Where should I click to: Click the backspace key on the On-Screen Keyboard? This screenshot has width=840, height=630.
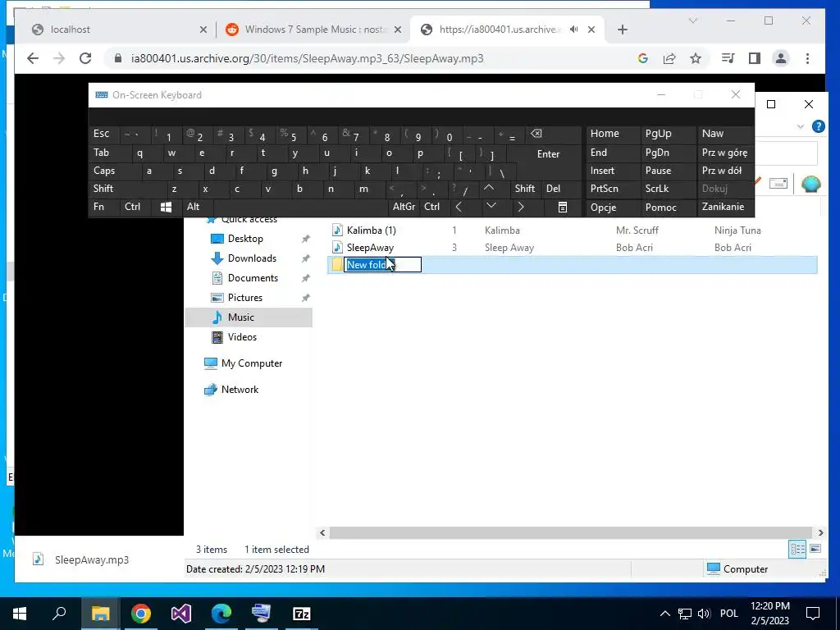tap(553, 134)
